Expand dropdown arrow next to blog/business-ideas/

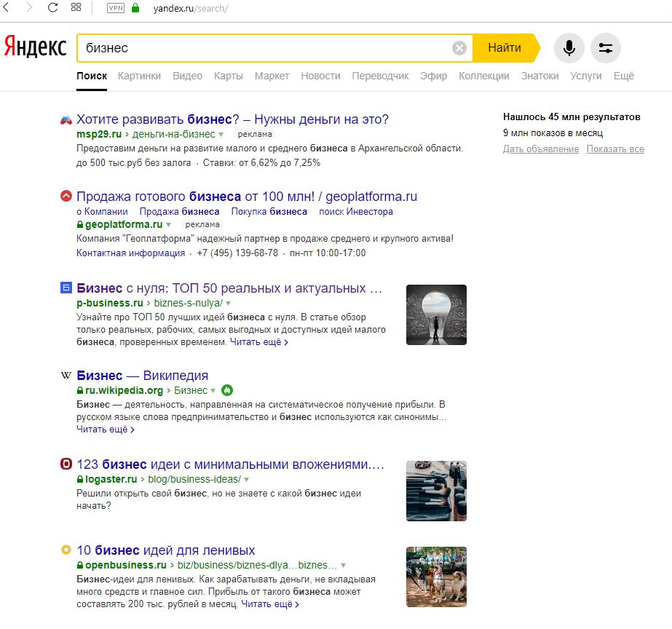click(246, 480)
